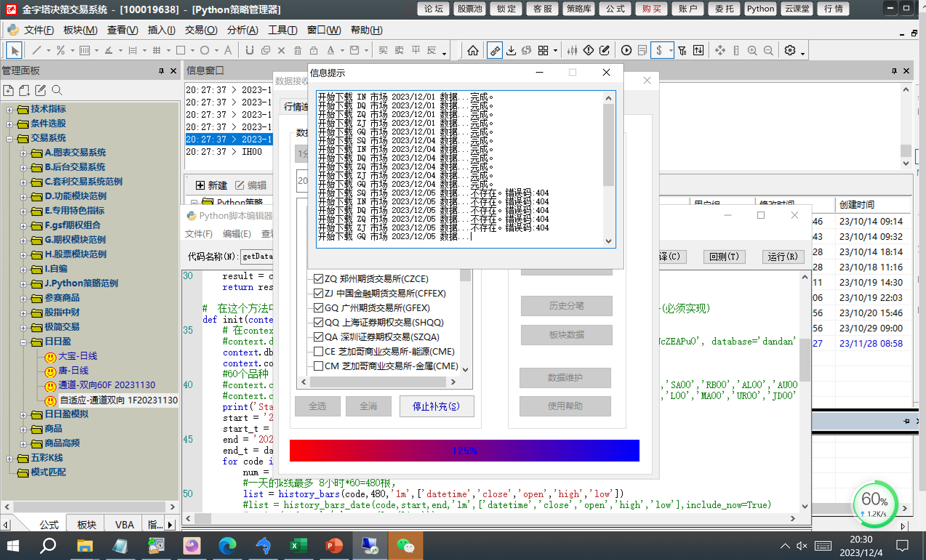926x560 pixels.
Task: Click the 运行(R) button in script editor
Action: point(783,257)
